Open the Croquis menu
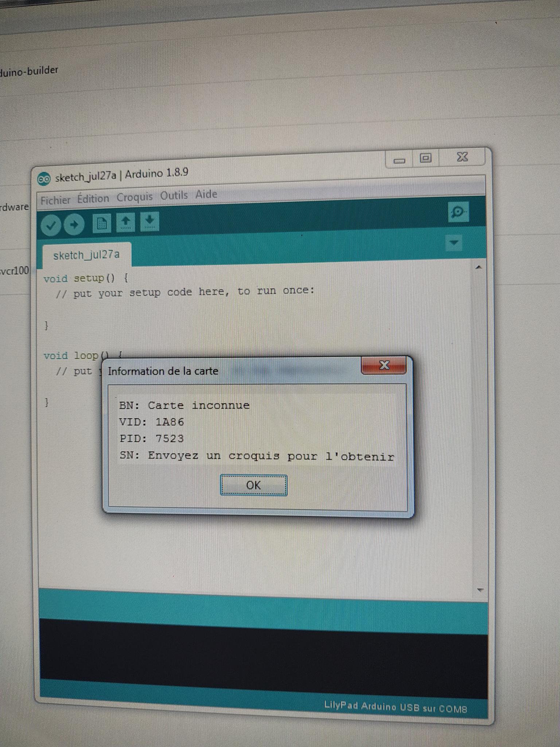560x747 pixels. coord(135,197)
